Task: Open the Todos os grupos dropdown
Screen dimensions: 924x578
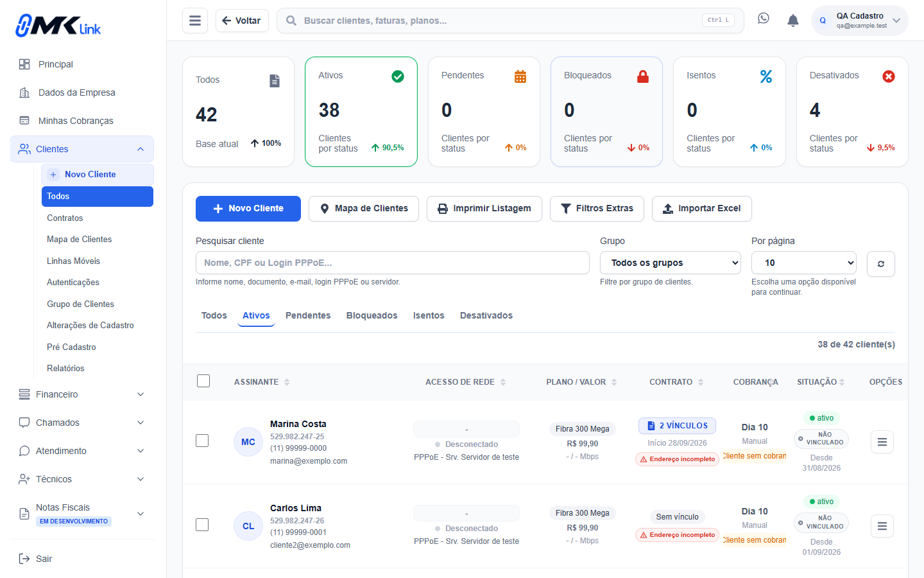Action: [x=671, y=263]
